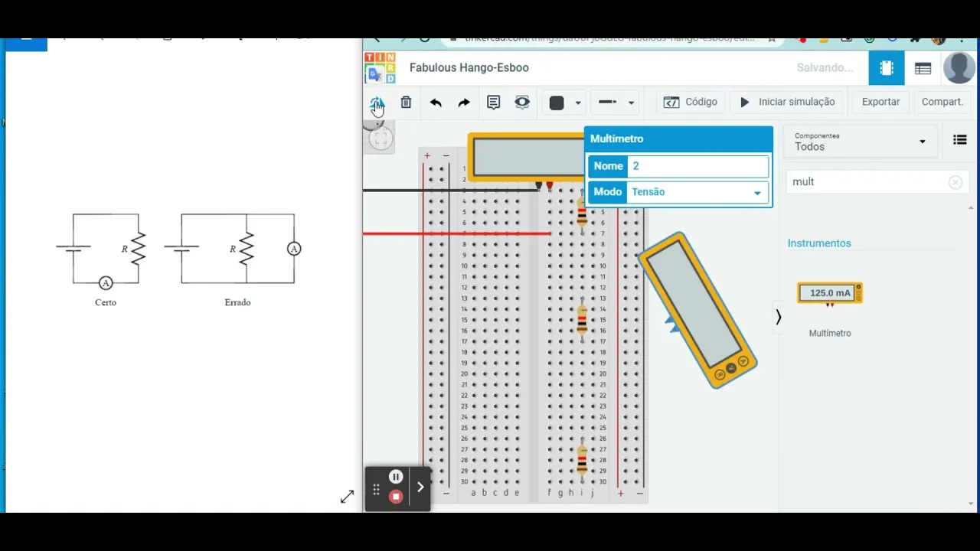Click the black wire on breadboard

point(451,190)
